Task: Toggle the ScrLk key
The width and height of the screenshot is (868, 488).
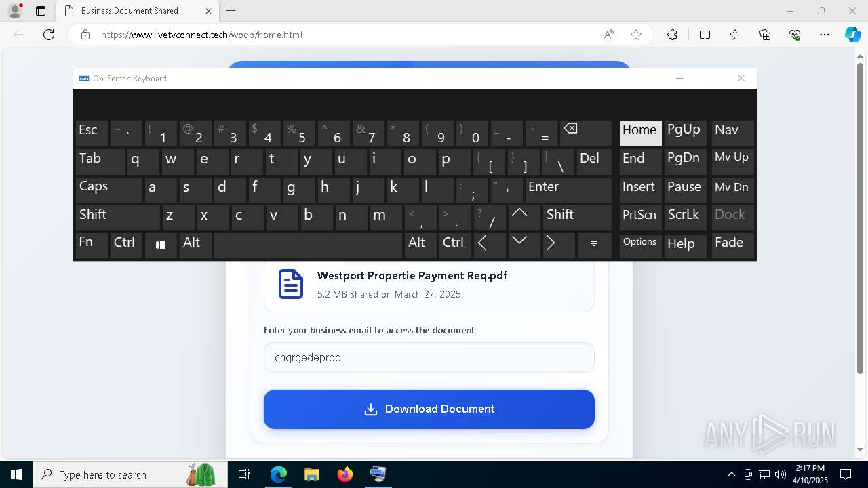Action: (686, 217)
